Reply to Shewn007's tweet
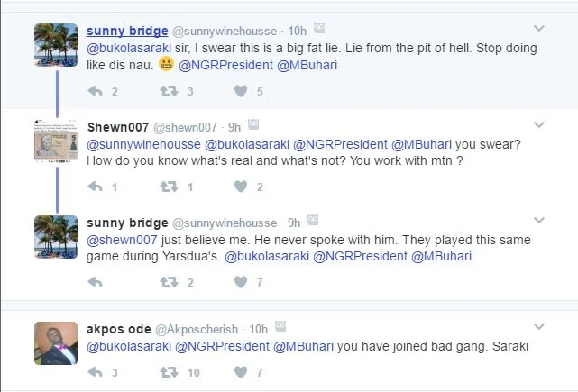Screen dimensions: 578x392 pyautogui.click(x=94, y=187)
